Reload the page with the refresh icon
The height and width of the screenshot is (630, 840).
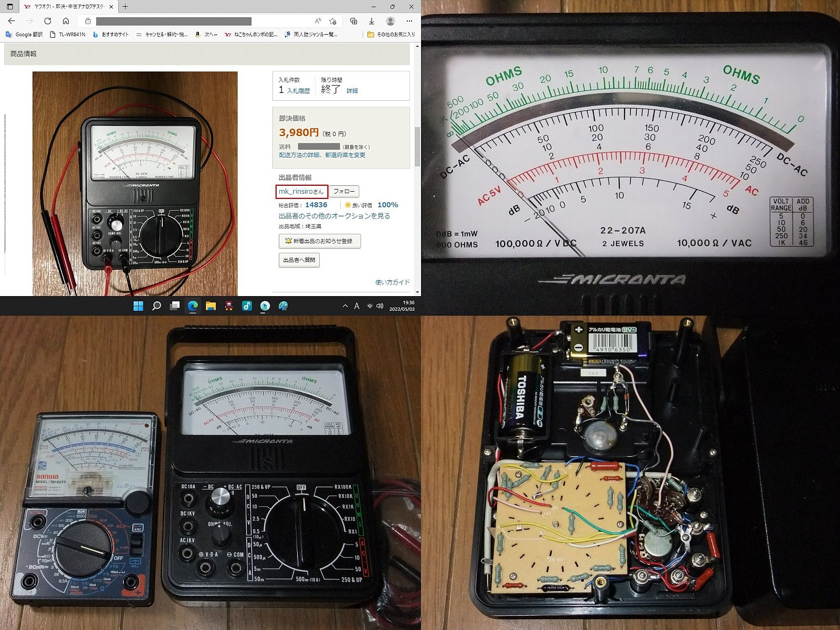[48, 21]
